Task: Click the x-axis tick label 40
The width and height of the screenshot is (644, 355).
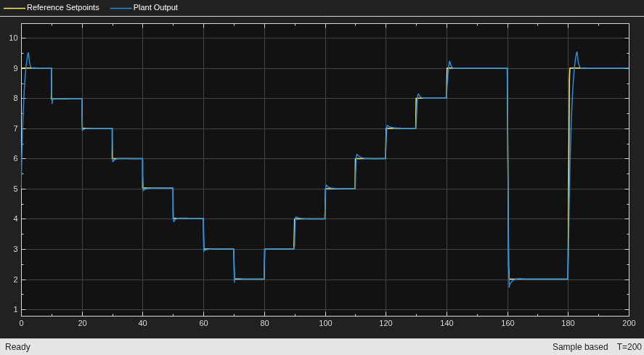Action: pyautogui.click(x=142, y=323)
